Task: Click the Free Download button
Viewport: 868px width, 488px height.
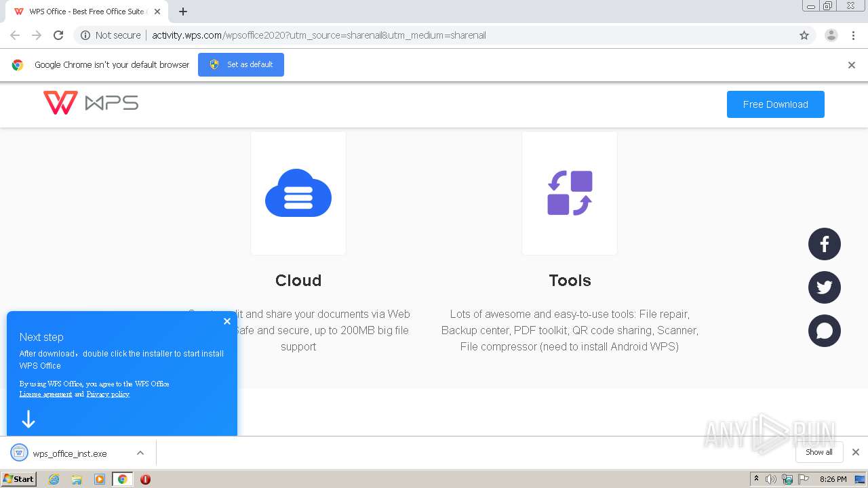Action: coord(776,104)
